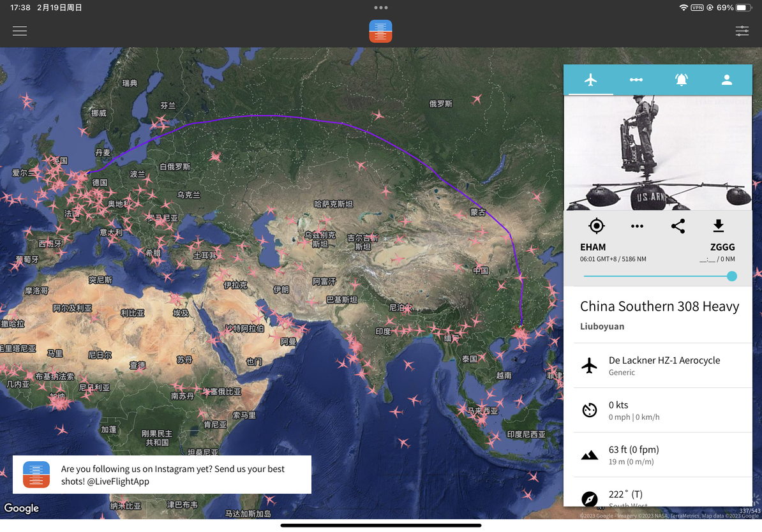This screenshot has width=762, height=532.
Task: Open the pilot profile tab
Action: pos(726,80)
